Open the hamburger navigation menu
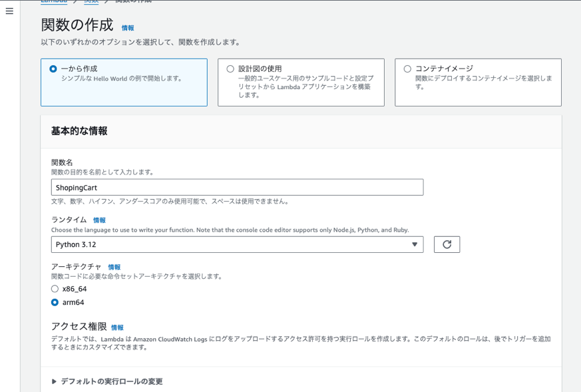 click(x=9, y=11)
